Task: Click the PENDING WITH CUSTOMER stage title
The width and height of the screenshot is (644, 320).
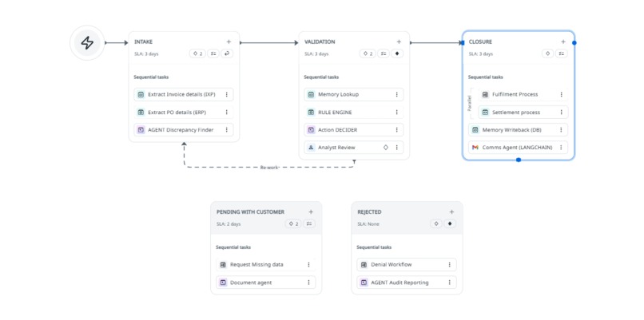Action: coord(251,212)
